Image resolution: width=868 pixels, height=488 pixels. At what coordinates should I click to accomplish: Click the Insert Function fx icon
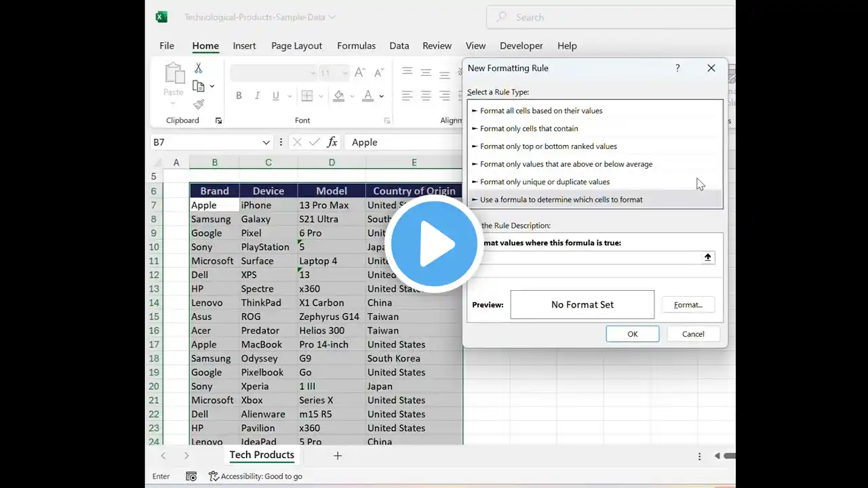click(x=332, y=142)
